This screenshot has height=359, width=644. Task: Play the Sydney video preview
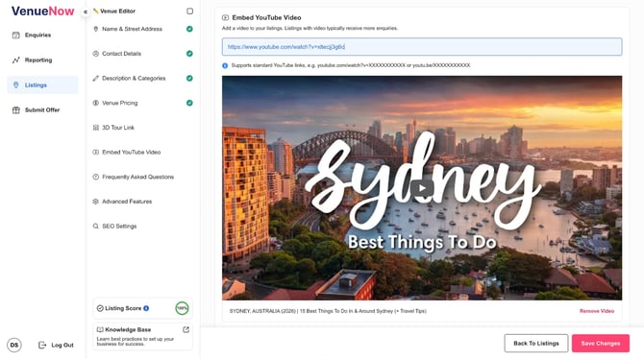pos(422,188)
